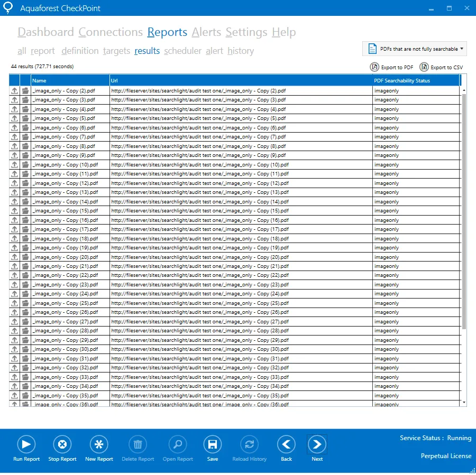Go Back with the left arrow icon
Image resolution: width=476 pixels, height=475 pixels.
(x=286, y=444)
